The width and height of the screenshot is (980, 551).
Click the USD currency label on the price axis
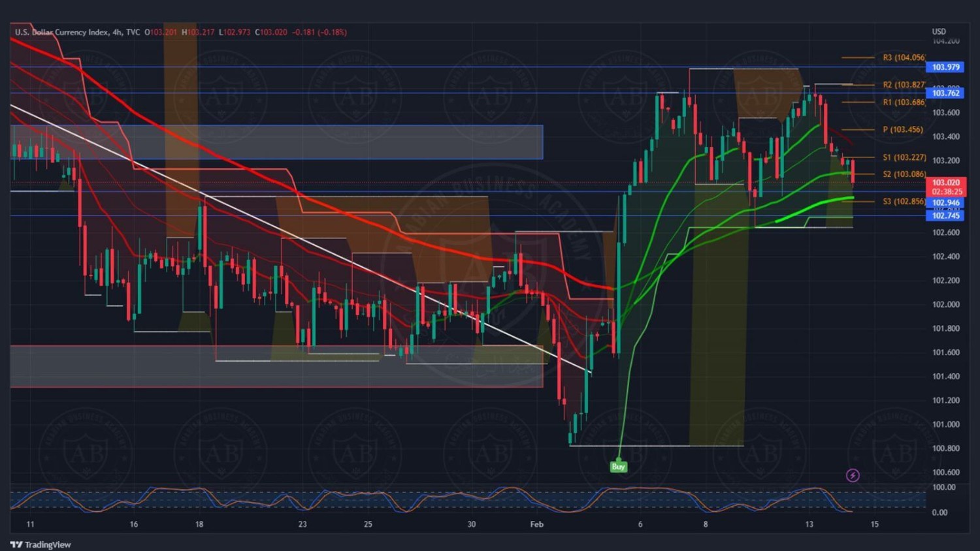tap(938, 31)
